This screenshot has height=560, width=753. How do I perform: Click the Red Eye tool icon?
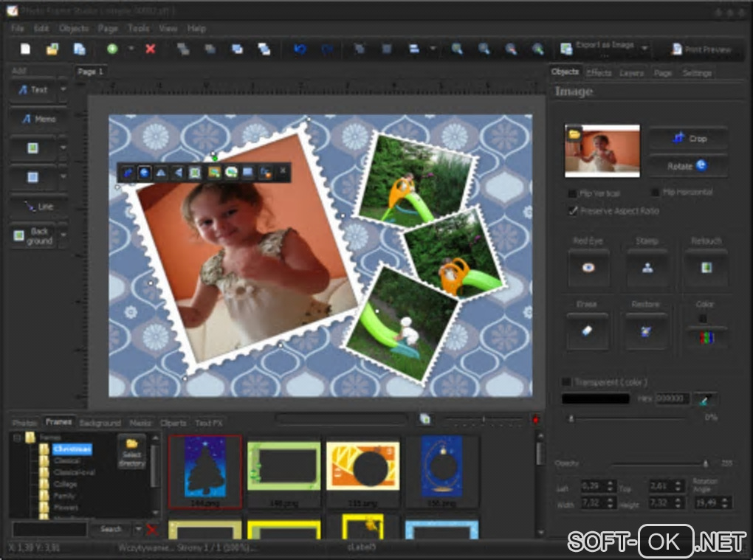click(588, 268)
